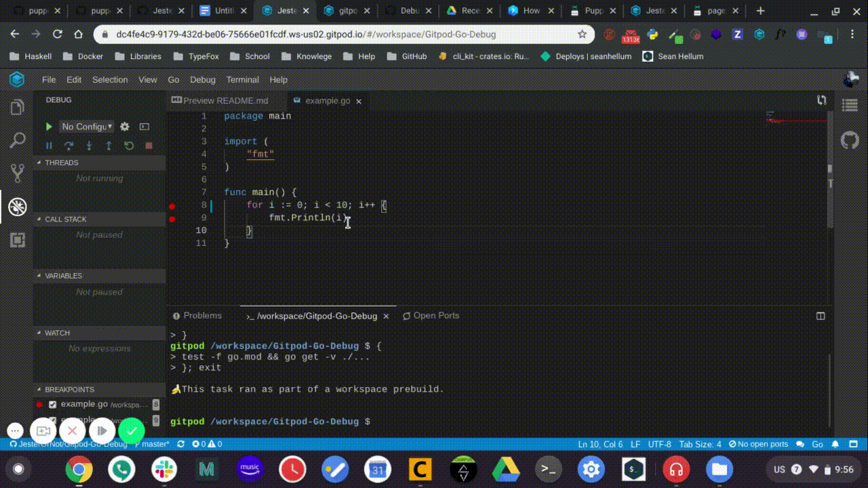Image resolution: width=868 pixels, height=488 pixels.
Task: Open the Debug Console icon beside the gear
Action: [144, 127]
